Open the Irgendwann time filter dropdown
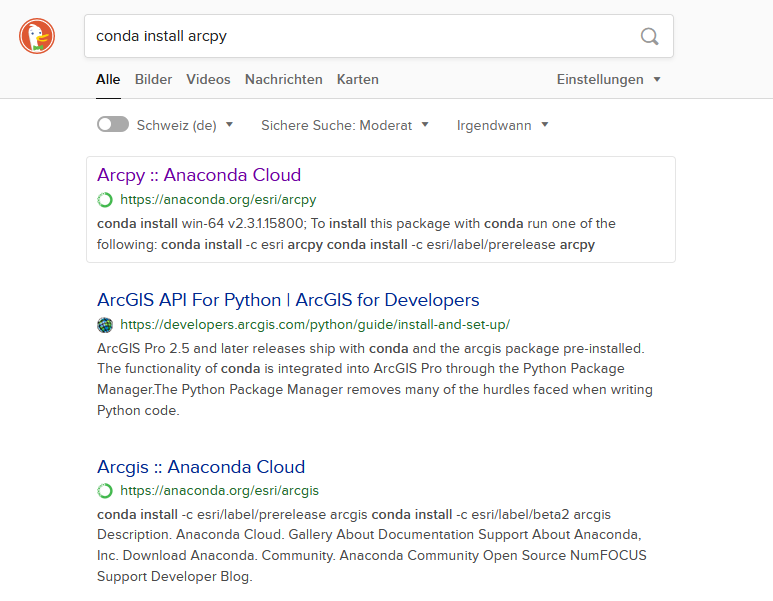The height and width of the screenshot is (601, 773). coord(502,125)
